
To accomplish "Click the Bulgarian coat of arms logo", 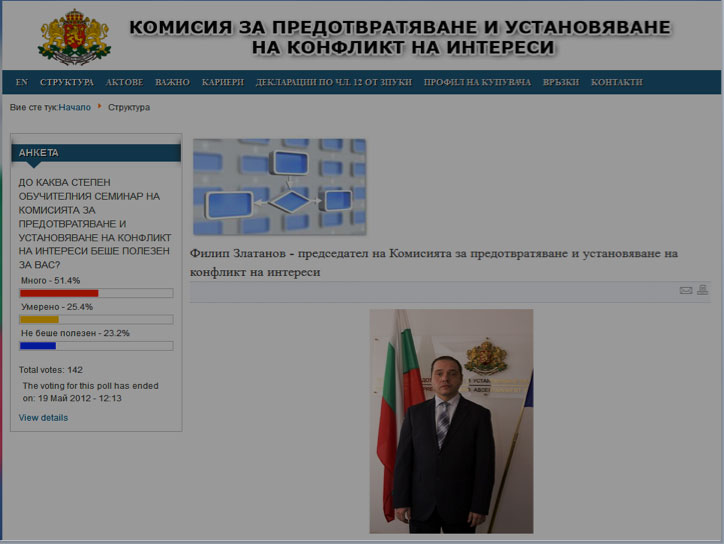I will click(x=74, y=36).
